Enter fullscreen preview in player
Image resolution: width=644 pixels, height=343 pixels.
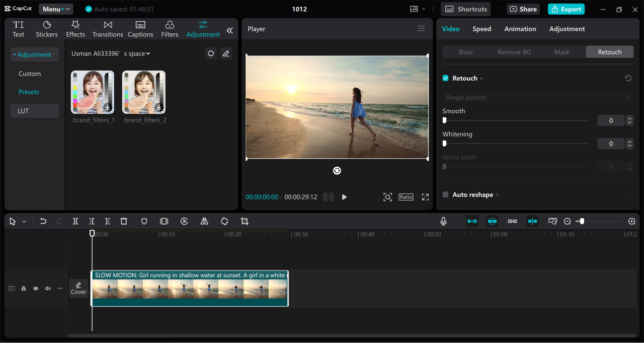[425, 197]
